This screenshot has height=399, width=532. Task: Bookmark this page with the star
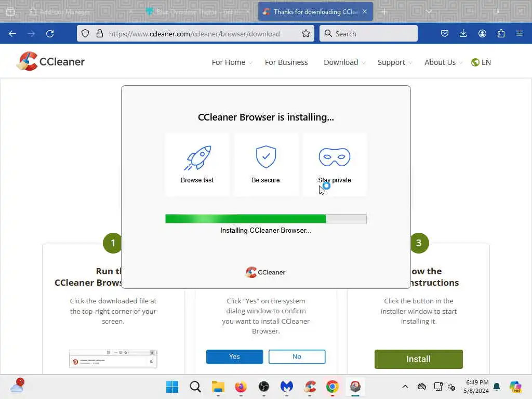(305, 33)
